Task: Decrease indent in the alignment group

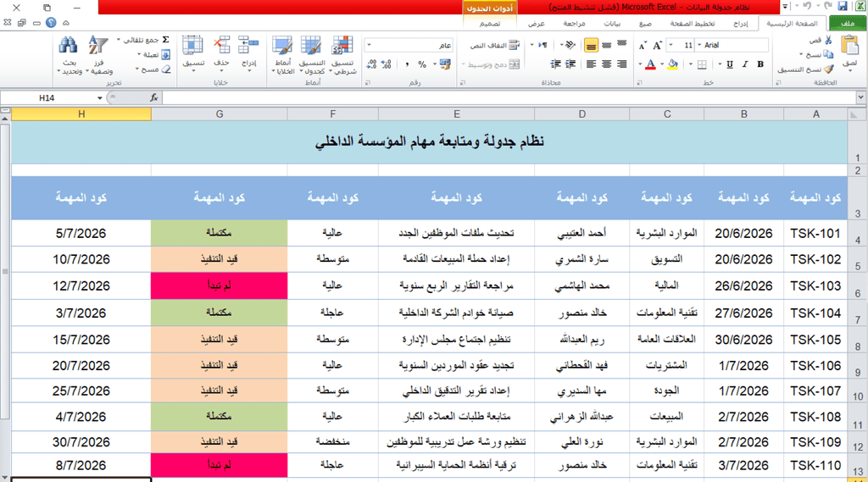Action: [570, 64]
